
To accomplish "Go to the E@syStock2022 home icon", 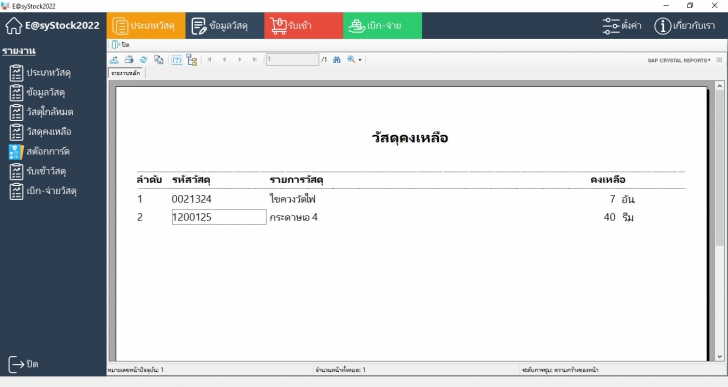I will click(13, 26).
